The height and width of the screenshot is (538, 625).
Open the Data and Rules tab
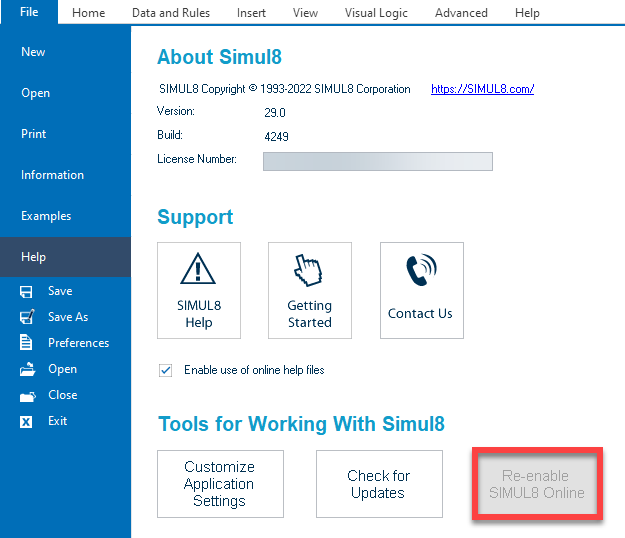click(171, 13)
